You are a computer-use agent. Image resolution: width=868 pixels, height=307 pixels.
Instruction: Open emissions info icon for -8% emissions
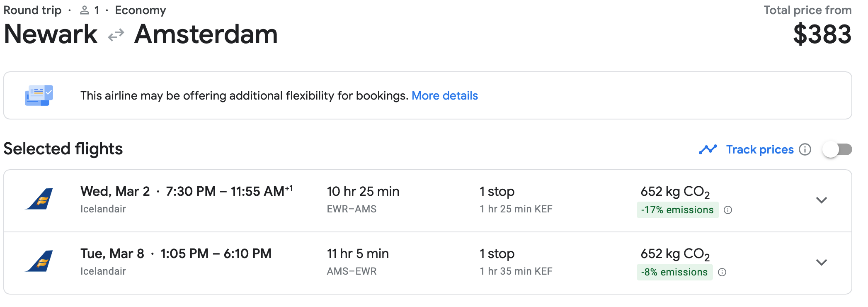(722, 272)
